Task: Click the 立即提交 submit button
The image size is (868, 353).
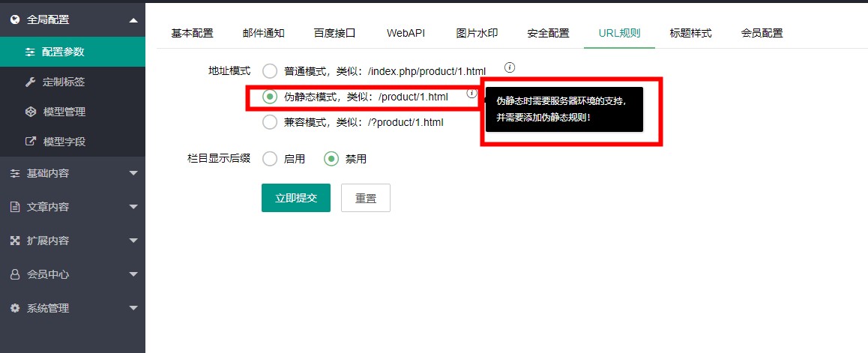Action: coord(296,198)
